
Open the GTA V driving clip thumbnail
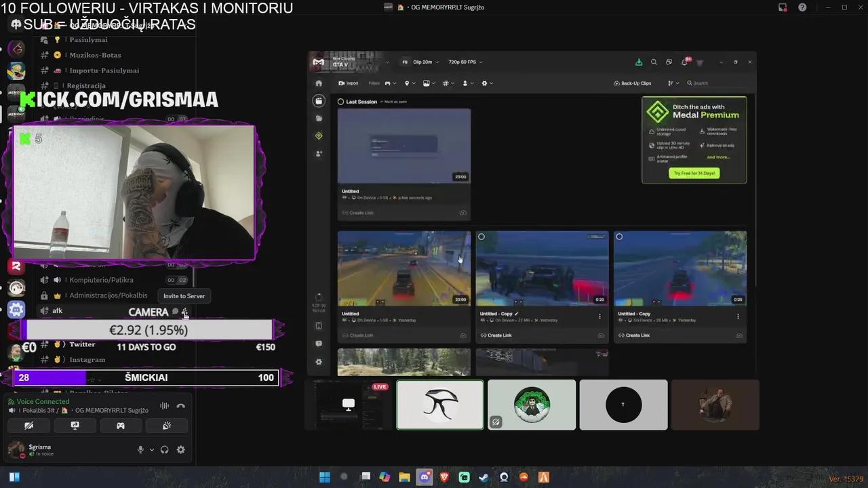coord(403,267)
